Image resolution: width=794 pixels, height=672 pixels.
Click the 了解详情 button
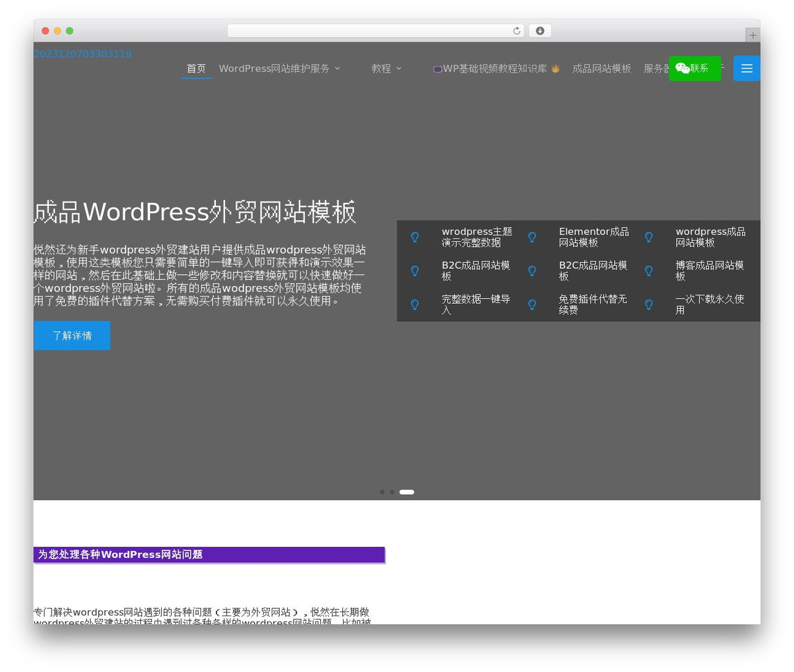[x=72, y=335]
